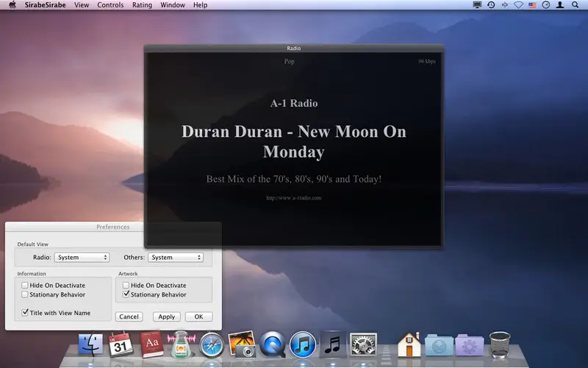
Task: Open the Rating menu
Action: pyautogui.click(x=142, y=5)
